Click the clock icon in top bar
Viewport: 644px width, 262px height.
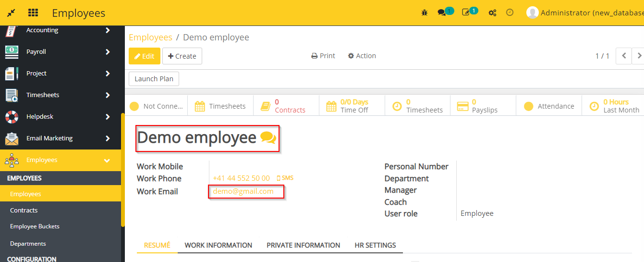pos(510,13)
